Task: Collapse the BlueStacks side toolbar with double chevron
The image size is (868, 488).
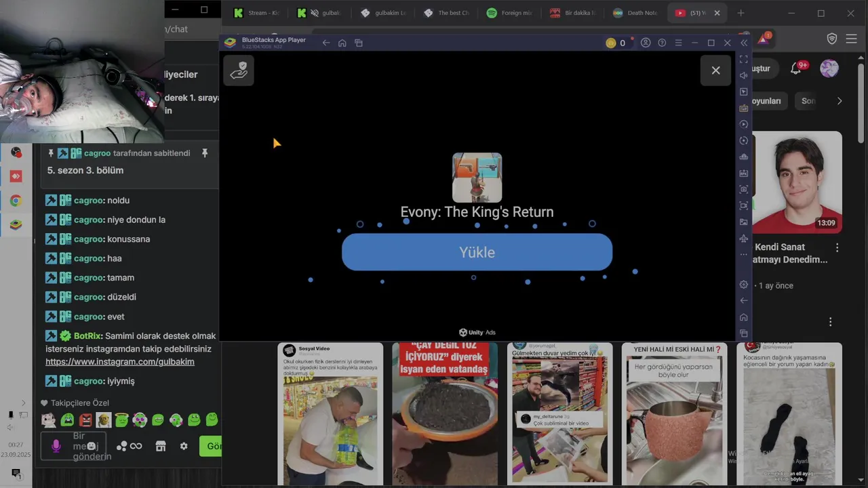Action: pyautogui.click(x=744, y=43)
